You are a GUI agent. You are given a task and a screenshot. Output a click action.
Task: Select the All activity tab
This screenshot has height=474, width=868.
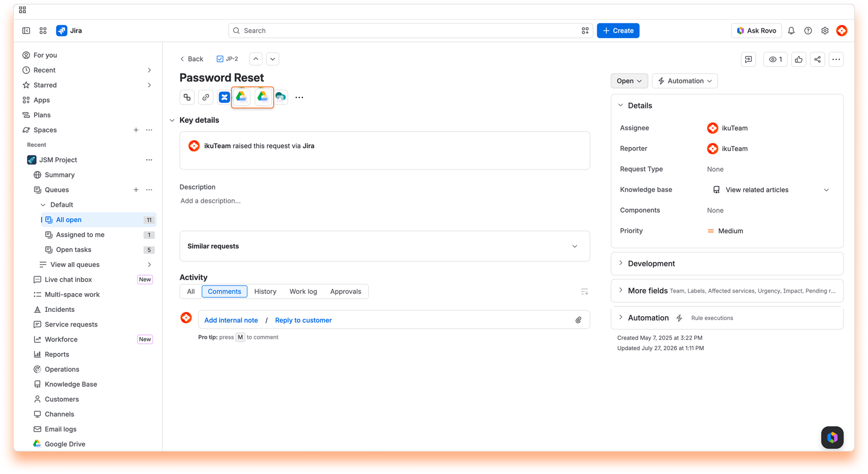191,292
